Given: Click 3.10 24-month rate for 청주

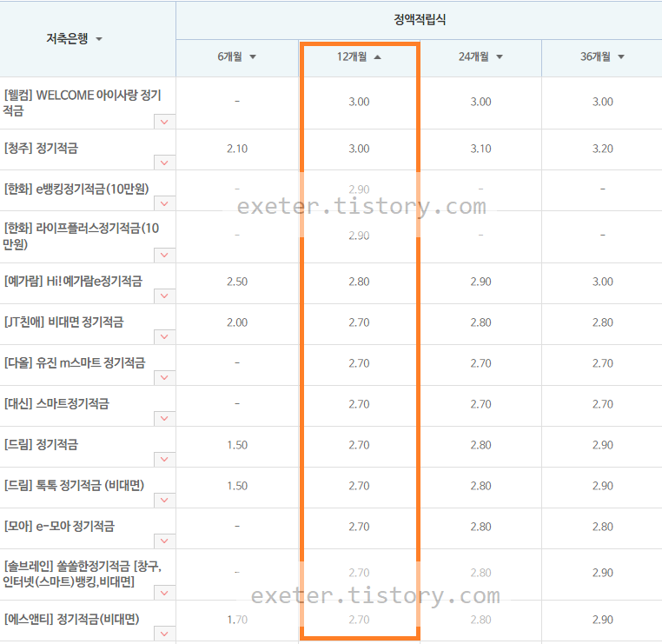Looking at the screenshot, I should tap(481, 149).
